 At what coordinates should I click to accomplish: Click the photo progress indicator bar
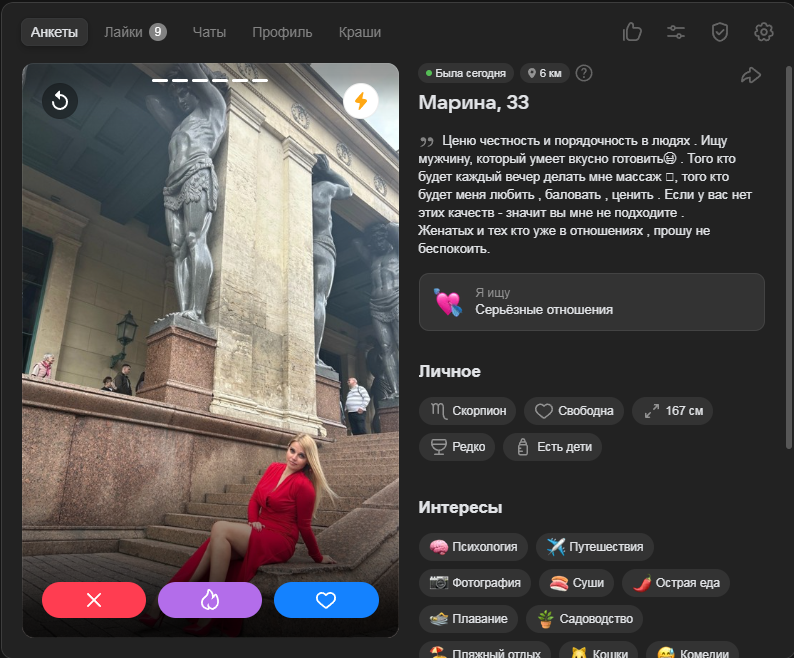click(209, 79)
